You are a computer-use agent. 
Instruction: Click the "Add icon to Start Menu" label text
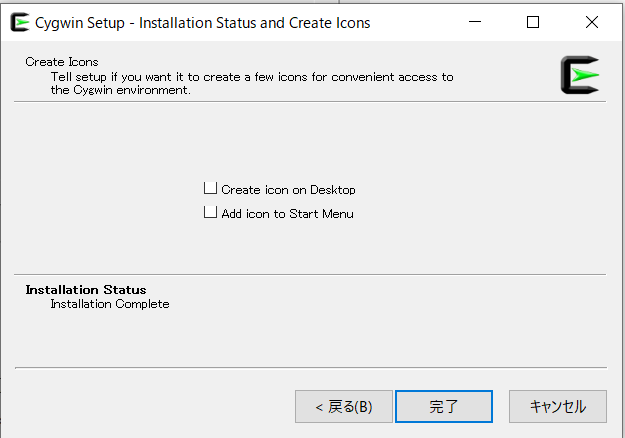287,213
